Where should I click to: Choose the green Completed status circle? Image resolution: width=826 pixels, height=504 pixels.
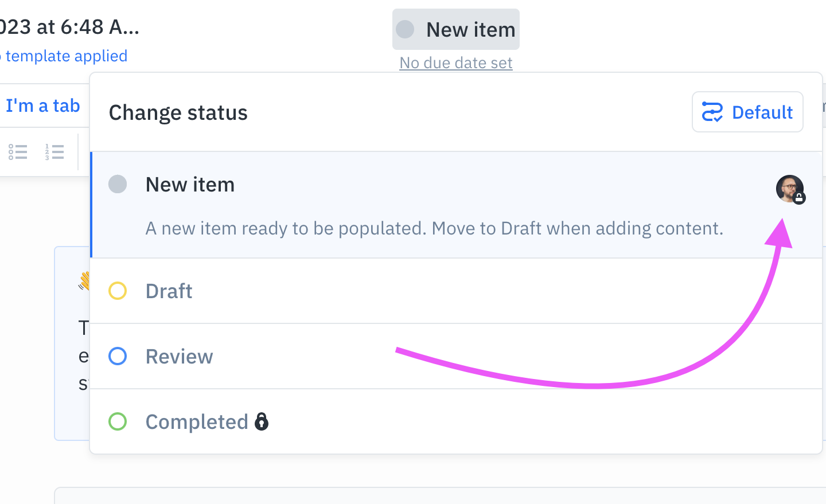coord(118,422)
